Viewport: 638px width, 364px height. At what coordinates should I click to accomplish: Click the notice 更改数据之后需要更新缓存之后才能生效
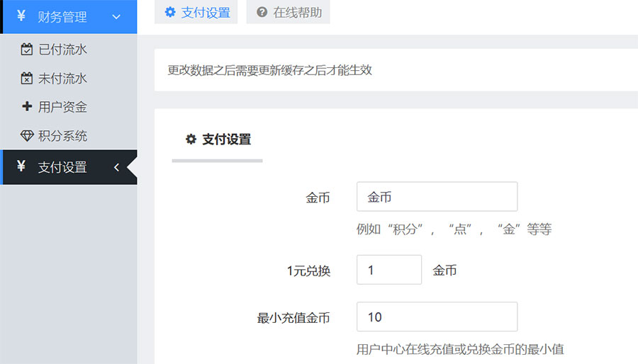(270, 70)
